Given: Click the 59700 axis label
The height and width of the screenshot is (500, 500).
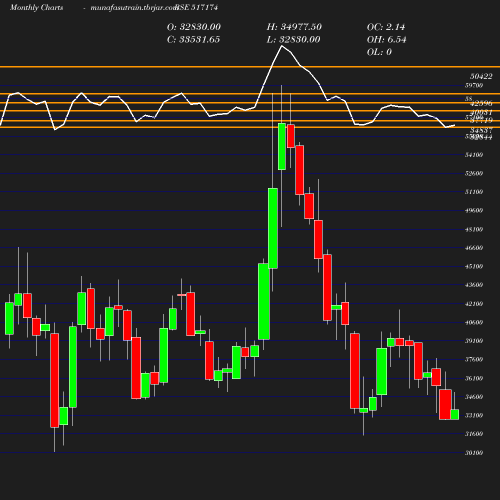Looking at the screenshot, I should (474, 85).
